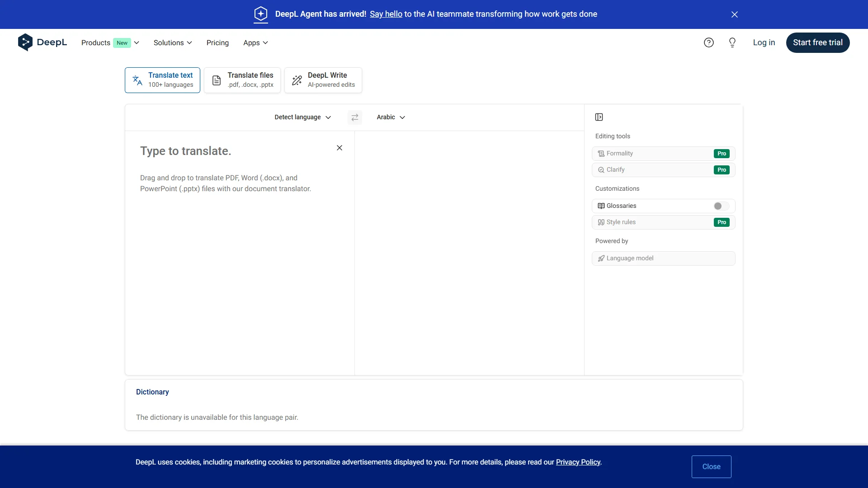Screen dimensions: 868x488
Task: Switch to the Translate files tab
Action: [x=242, y=80]
